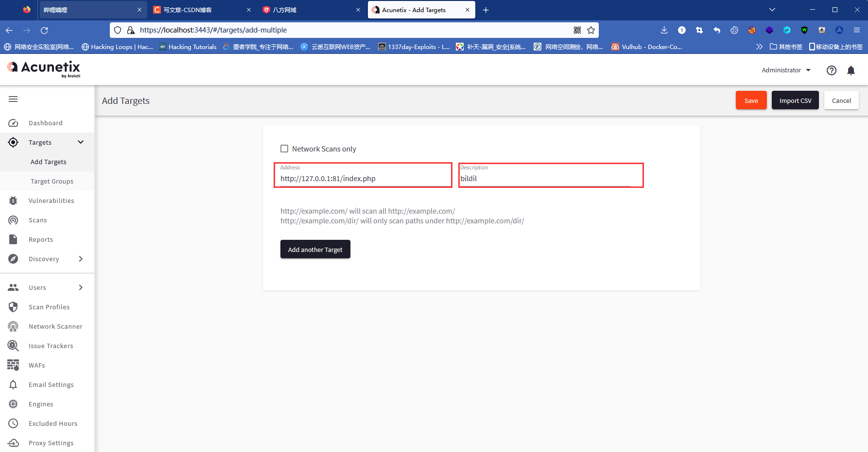The width and height of the screenshot is (868, 452).
Task: Toggle the hamburger sidebar menu
Action: (x=13, y=99)
